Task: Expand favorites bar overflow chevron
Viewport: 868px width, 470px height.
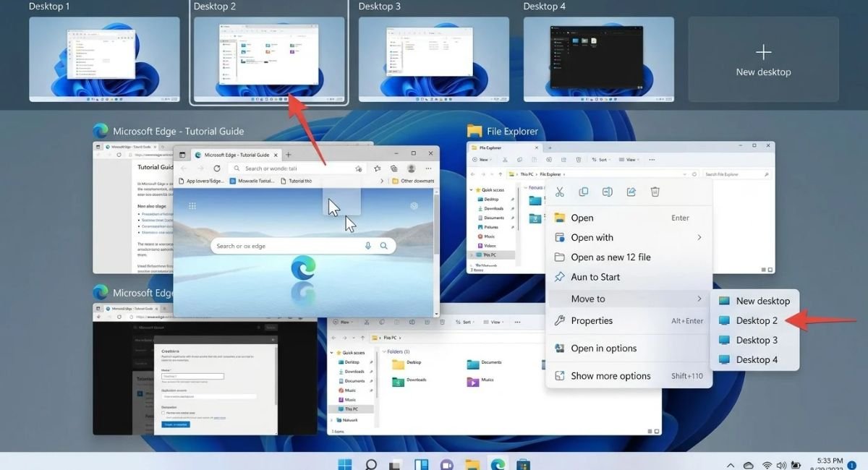Action: click(383, 181)
